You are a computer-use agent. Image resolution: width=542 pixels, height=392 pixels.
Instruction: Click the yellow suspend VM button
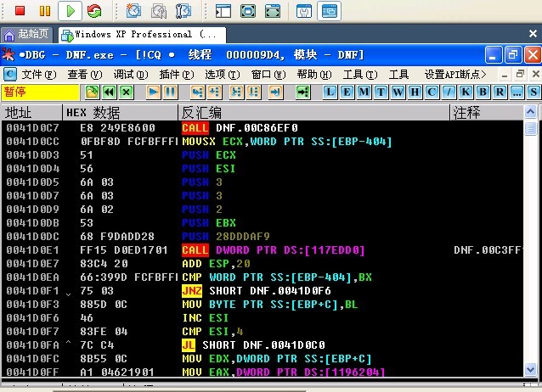tap(45, 11)
